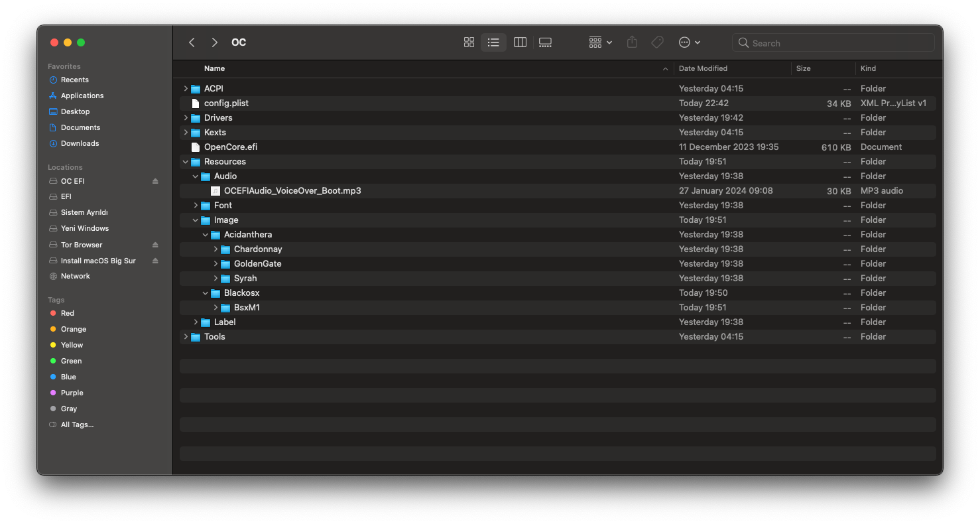Sort by the Kind column header
Viewport: 980px width, 524px height.
[868, 68]
